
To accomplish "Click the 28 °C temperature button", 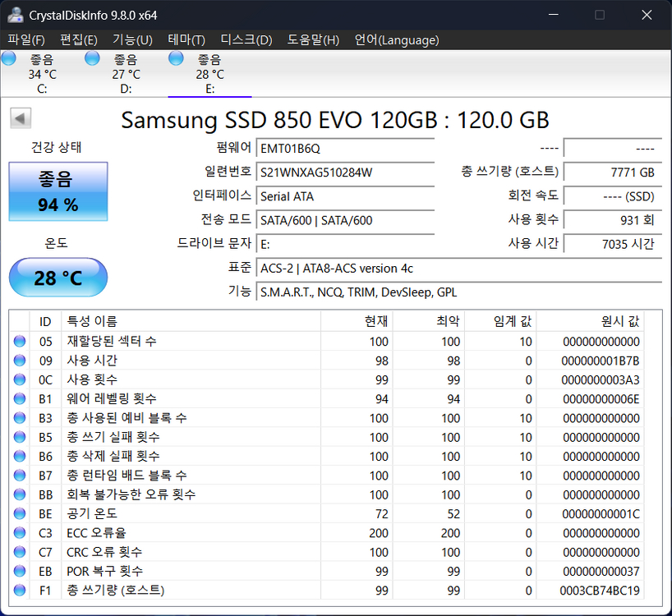I will (58, 278).
